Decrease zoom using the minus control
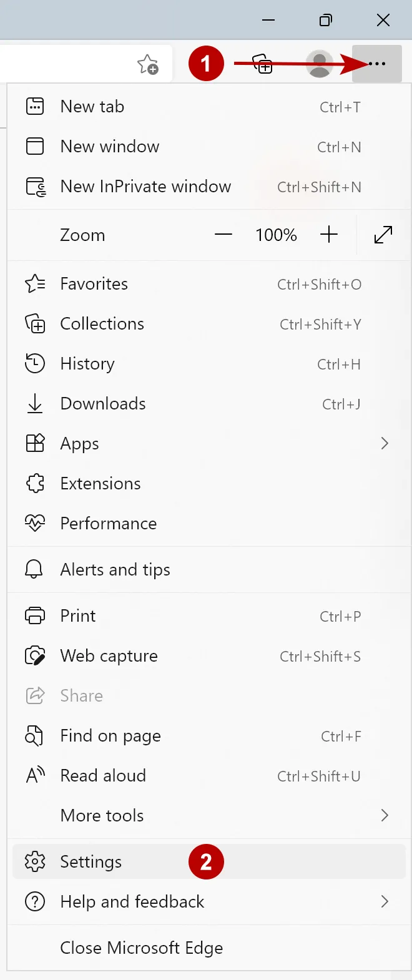Image resolution: width=412 pixels, height=980 pixels. (223, 235)
